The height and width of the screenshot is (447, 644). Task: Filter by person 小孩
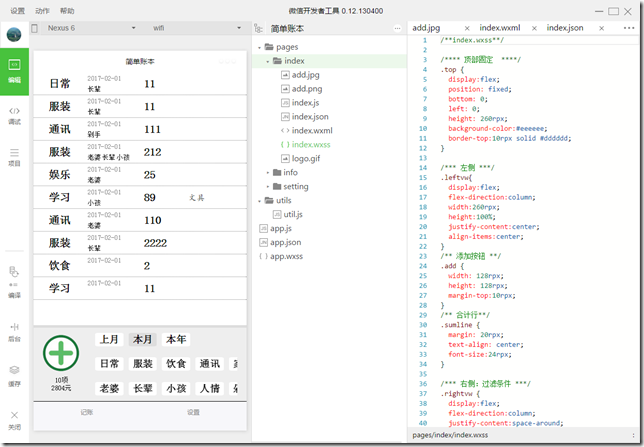pyautogui.click(x=176, y=388)
